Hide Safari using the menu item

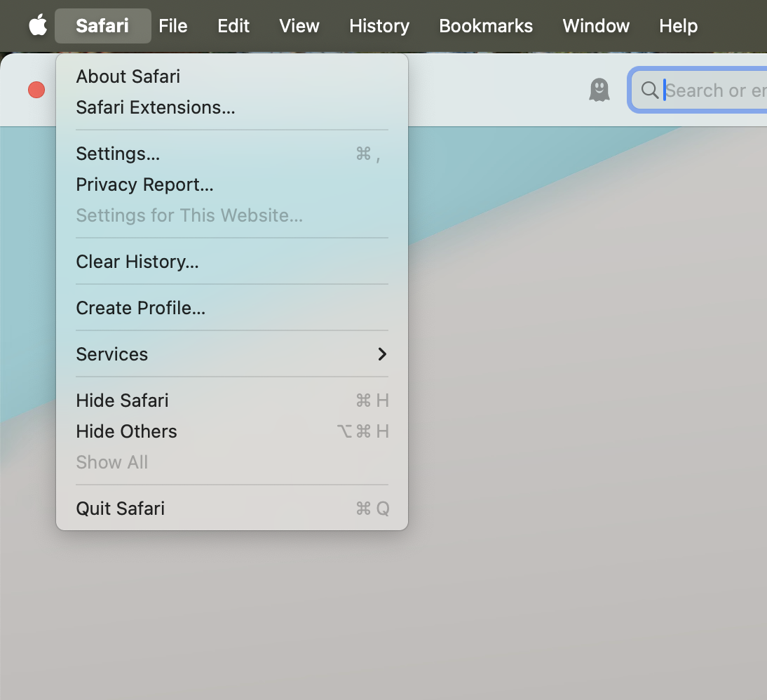(122, 401)
